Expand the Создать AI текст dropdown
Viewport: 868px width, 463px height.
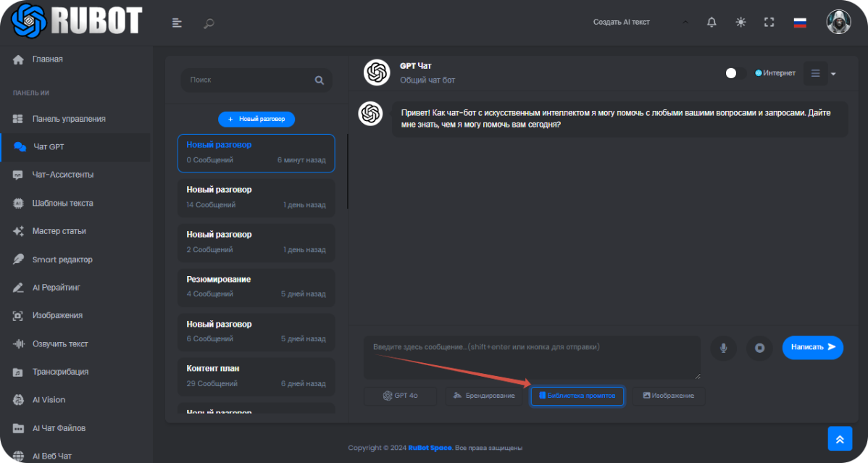[x=641, y=22]
